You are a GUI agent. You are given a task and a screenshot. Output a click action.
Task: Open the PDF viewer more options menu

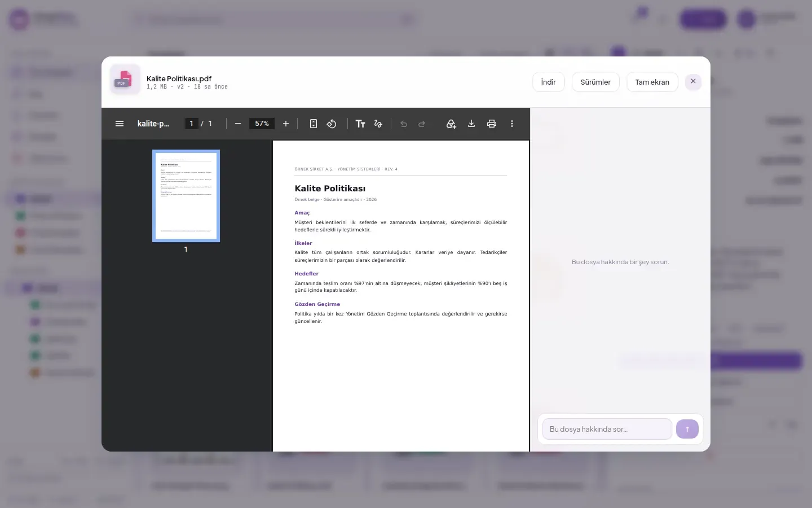[512, 124]
